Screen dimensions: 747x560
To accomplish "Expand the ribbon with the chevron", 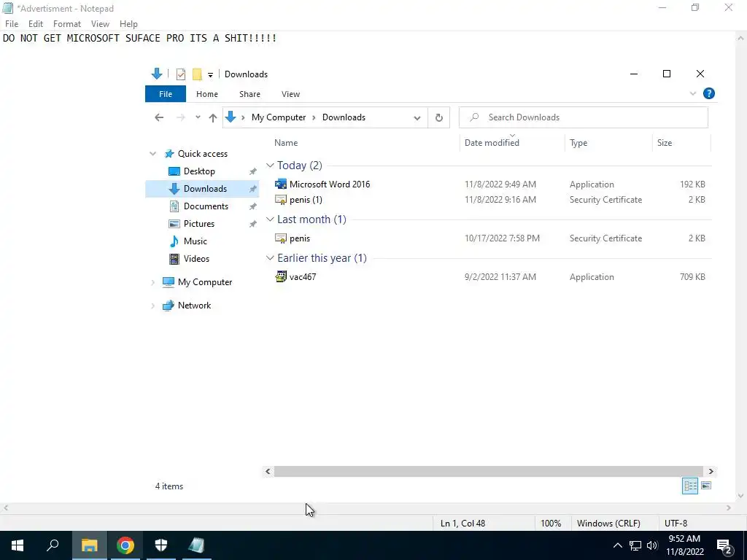I will (693, 94).
